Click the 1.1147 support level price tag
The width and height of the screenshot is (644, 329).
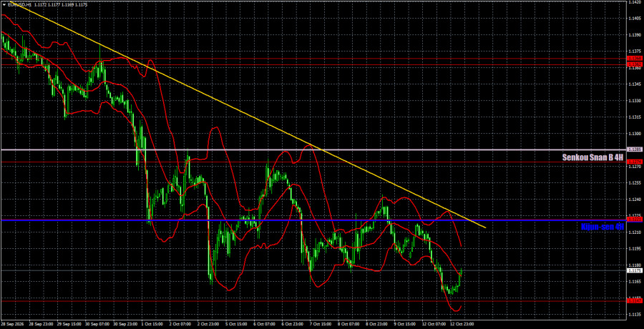pyautogui.click(x=635, y=301)
